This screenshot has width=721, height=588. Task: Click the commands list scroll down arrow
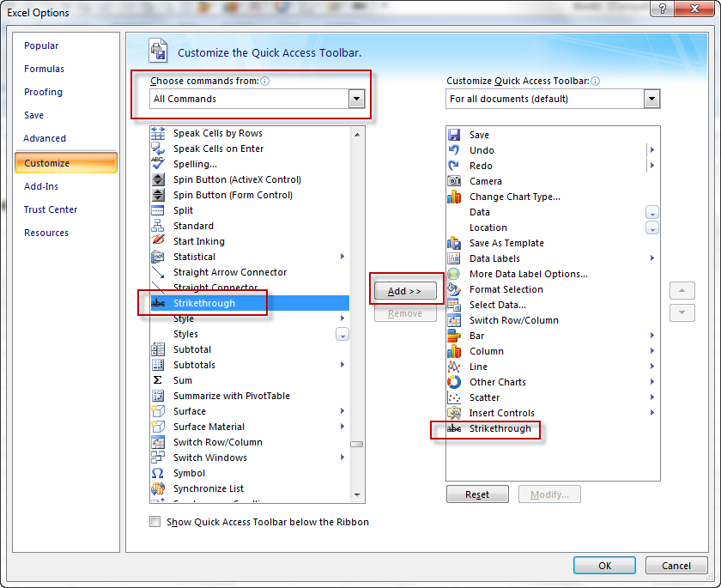[357, 495]
